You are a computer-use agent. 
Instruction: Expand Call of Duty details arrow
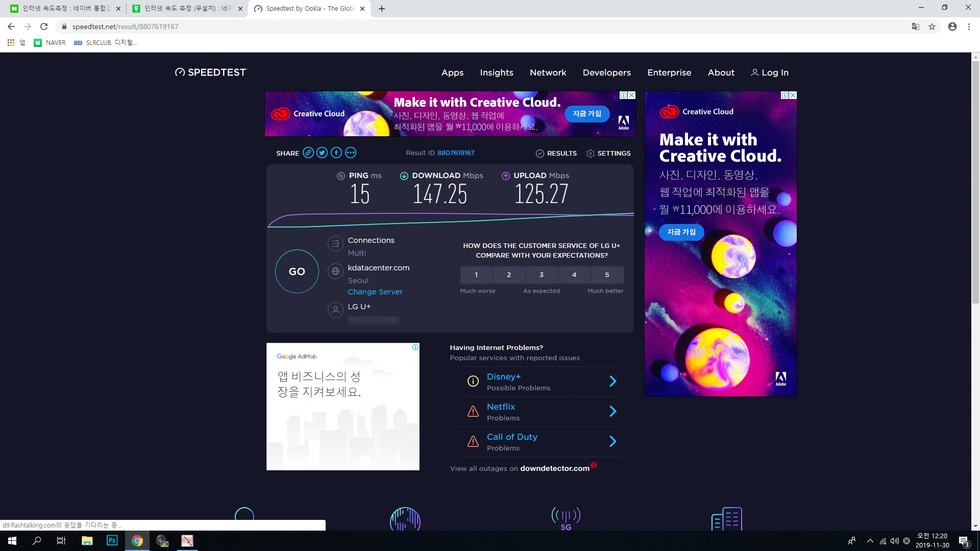(613, 441)
